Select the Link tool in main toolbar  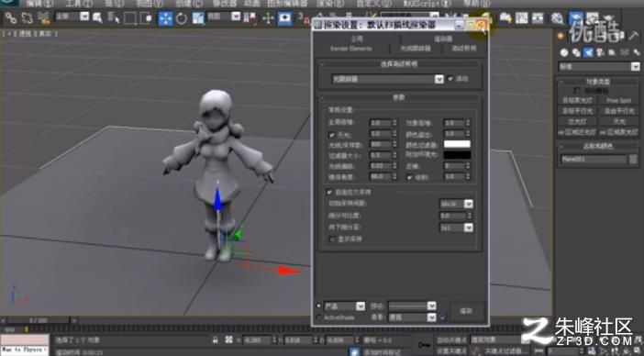(10, 17)
